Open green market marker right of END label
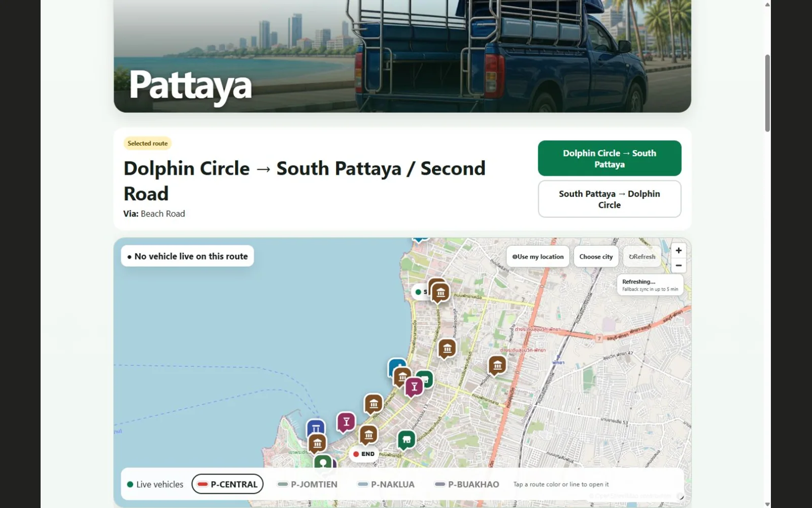 pyautogui.click(x=407, y=440)
